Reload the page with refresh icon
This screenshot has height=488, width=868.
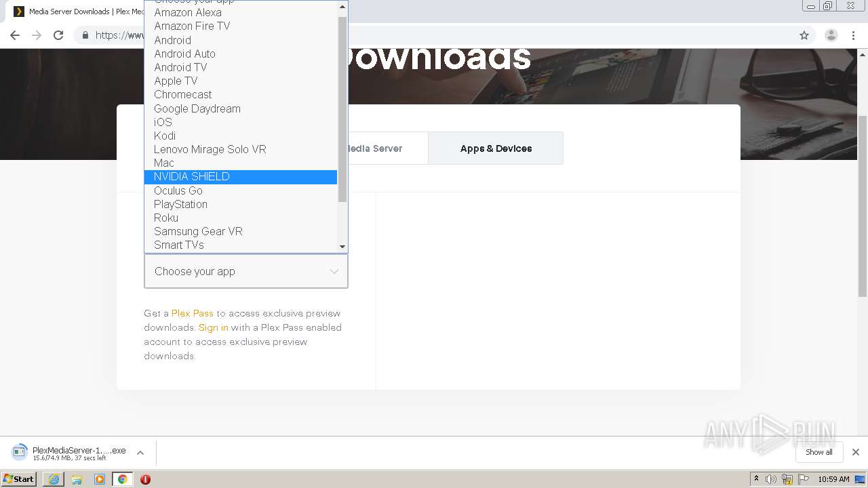(x=58, y=35)
